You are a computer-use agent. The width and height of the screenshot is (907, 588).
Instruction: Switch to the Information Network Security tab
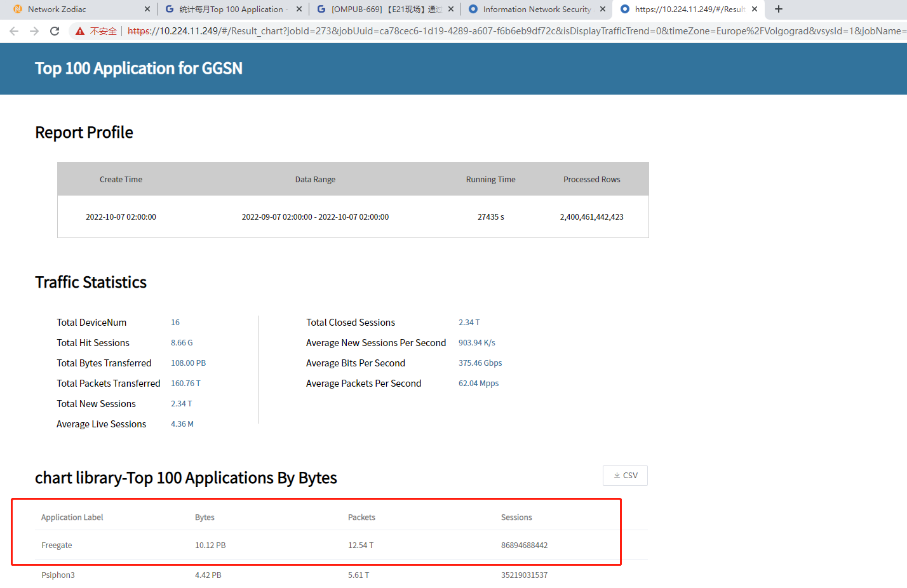click(534, 9)
